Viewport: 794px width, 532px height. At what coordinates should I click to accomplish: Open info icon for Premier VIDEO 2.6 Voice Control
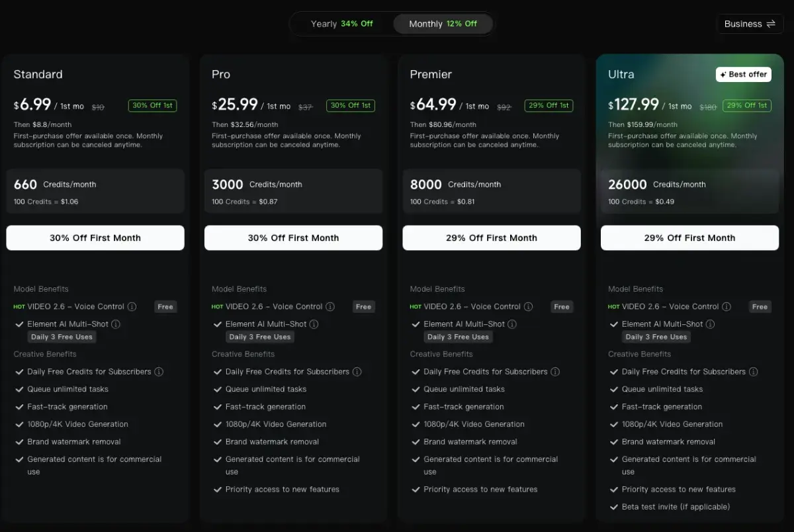[x=529, y=307]
